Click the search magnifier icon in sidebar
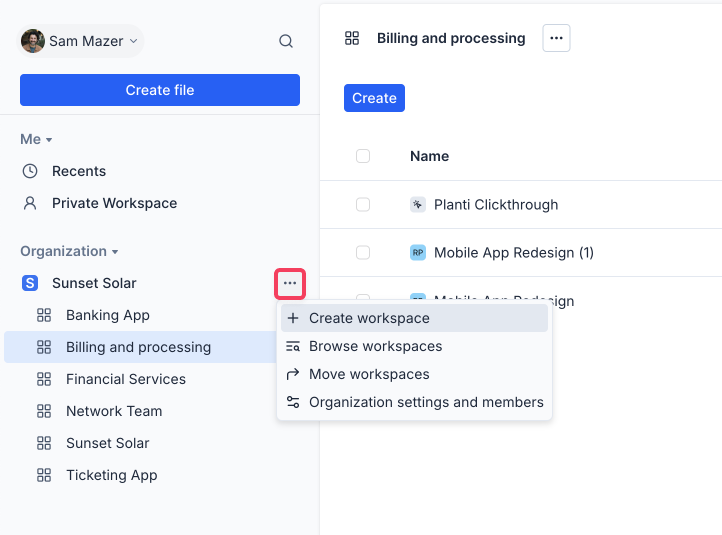Image resolution: width=722 pixels, height=535 pixels. pos(286,41)
